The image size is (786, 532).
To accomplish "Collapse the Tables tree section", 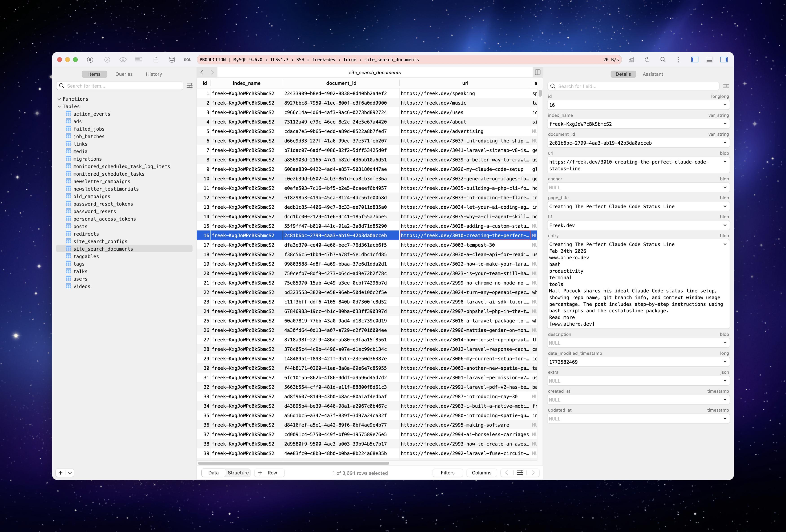I will pyautogui.click(x=59, y=106).
